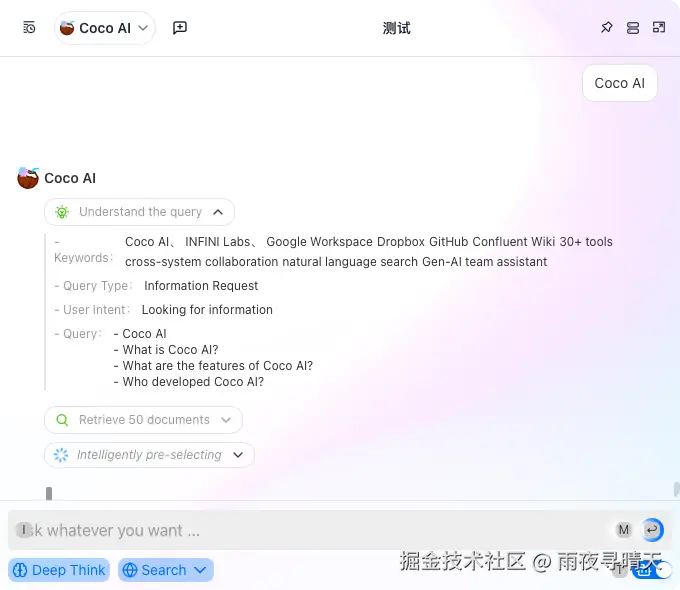
Task: Click the Coco AI coconut avatar in reply
Action: 28,178
